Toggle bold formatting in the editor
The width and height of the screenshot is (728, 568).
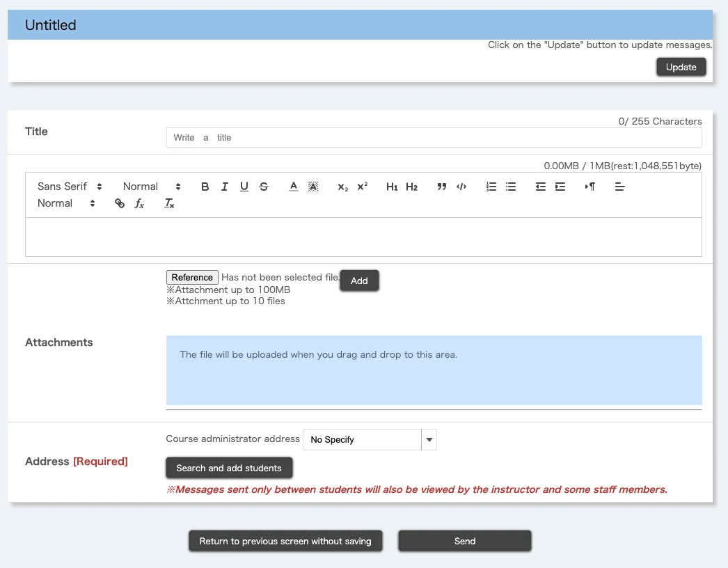205,187
